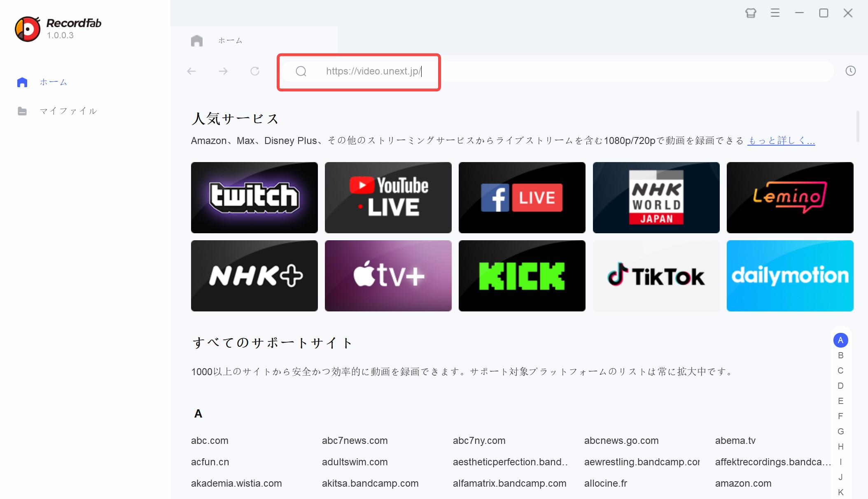
Task: Open akitsa.bandcamp.com site link
Action: tap(370, 483)
